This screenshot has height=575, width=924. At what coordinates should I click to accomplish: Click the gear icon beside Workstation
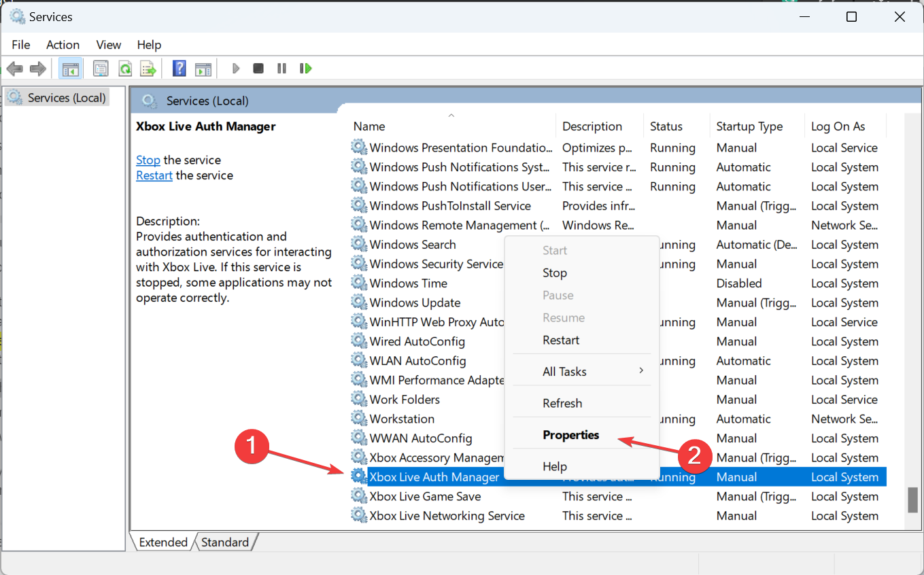(x=358, y=419)
